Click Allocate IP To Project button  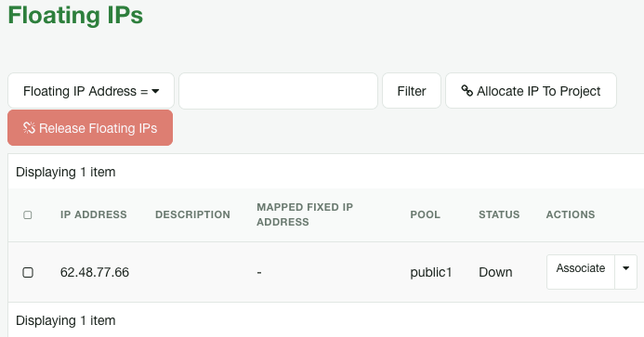point(531,91)
